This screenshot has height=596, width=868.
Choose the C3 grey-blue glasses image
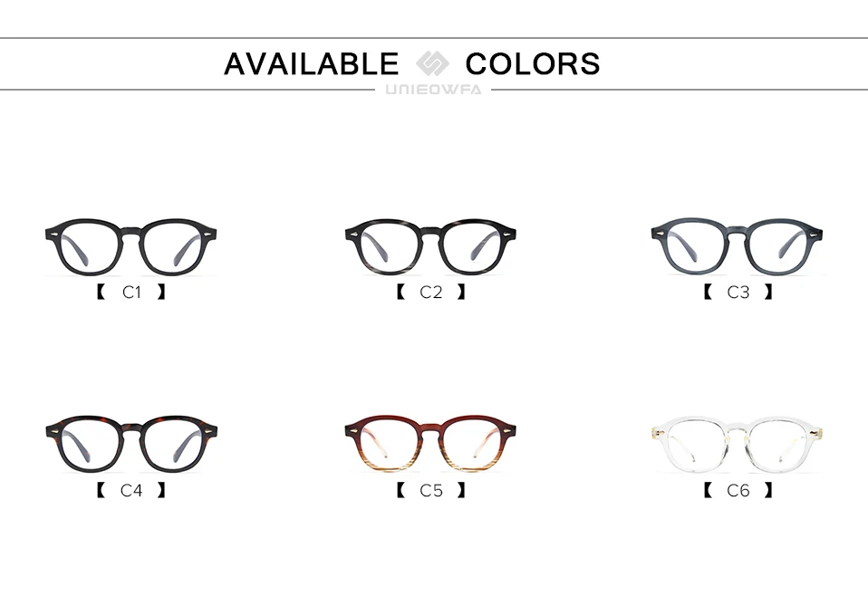pos(737,246)
